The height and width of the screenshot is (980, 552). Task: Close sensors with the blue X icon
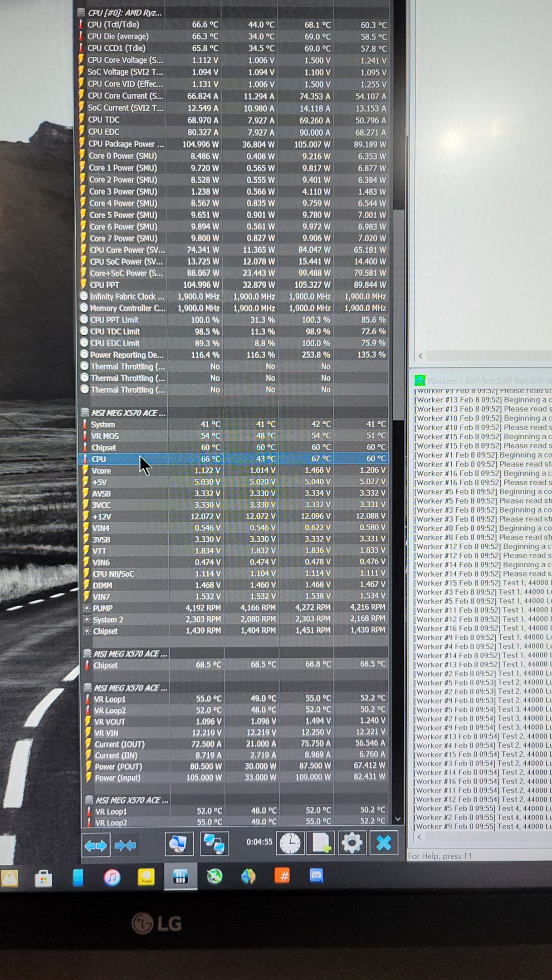[384, 843]
